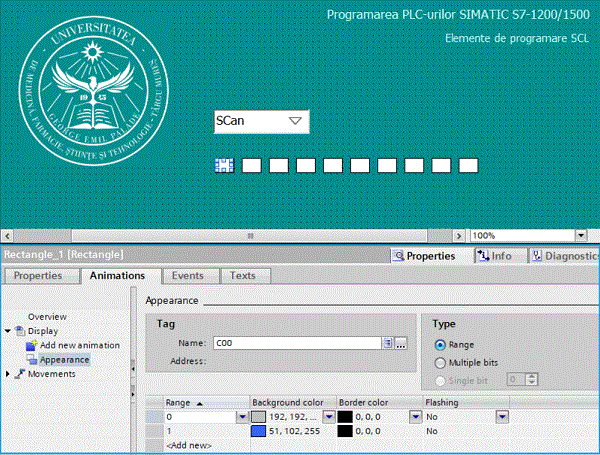600x455 pixels.
Task: Select Add new animation in tree
Action: [79, 345]
